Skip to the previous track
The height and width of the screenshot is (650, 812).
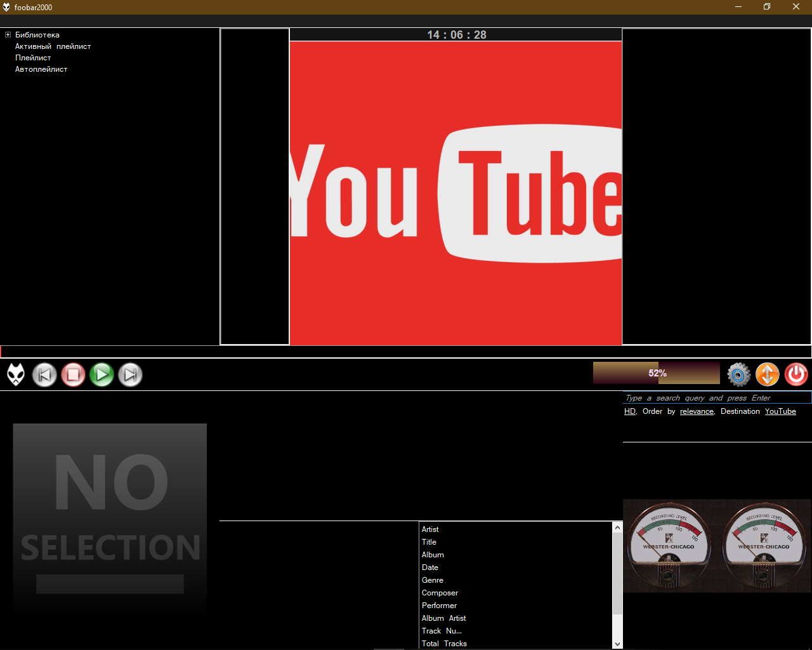[x=44, y=375]
